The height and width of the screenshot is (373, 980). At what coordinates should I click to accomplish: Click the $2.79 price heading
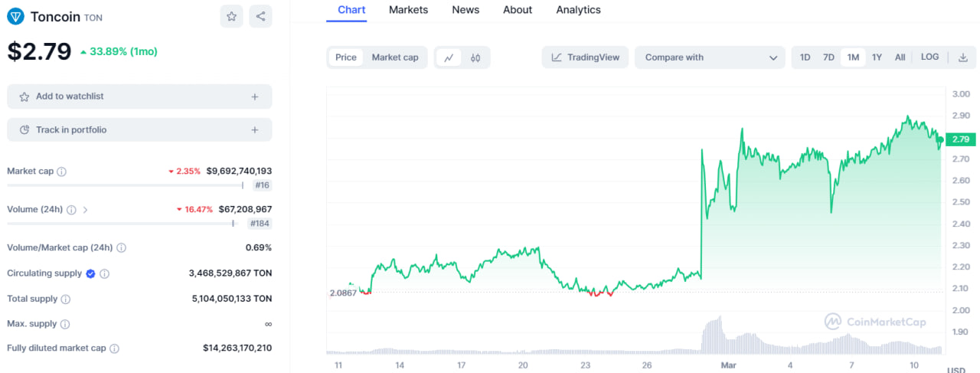(39, 51)
